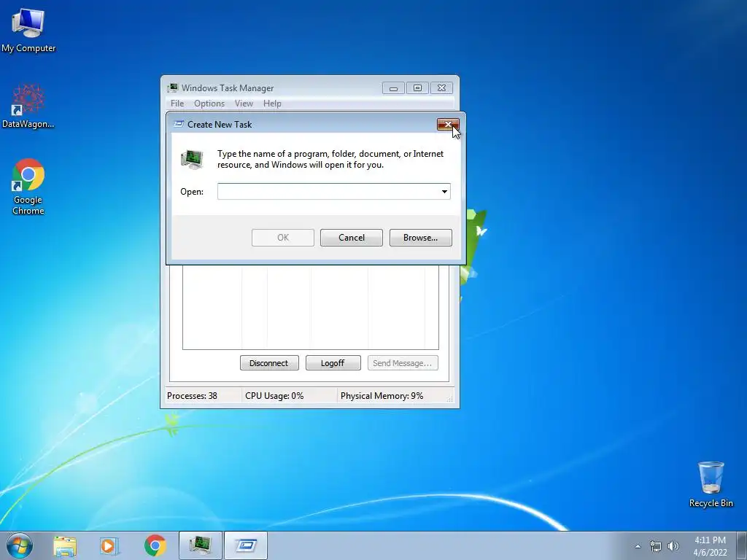The height and width of the screenshot is (560, 747).
Task: Open the Windows Start menu orb
Action: (x=20, y=545)
